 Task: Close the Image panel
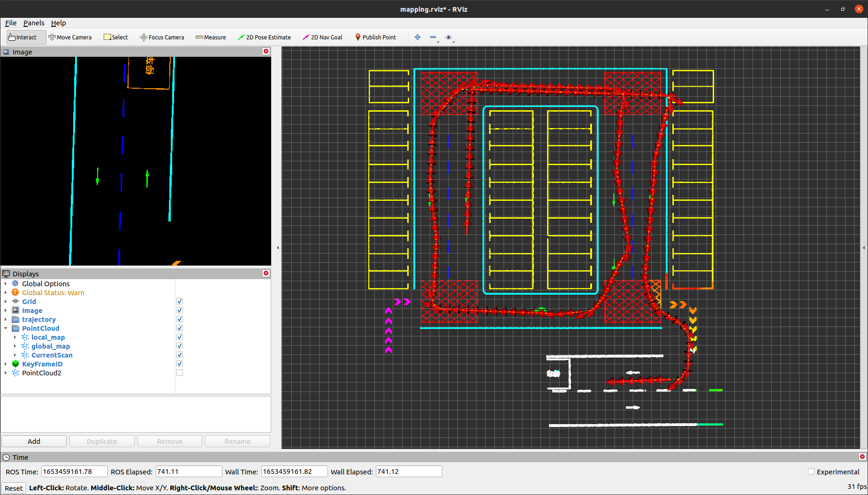pos(266,51)
